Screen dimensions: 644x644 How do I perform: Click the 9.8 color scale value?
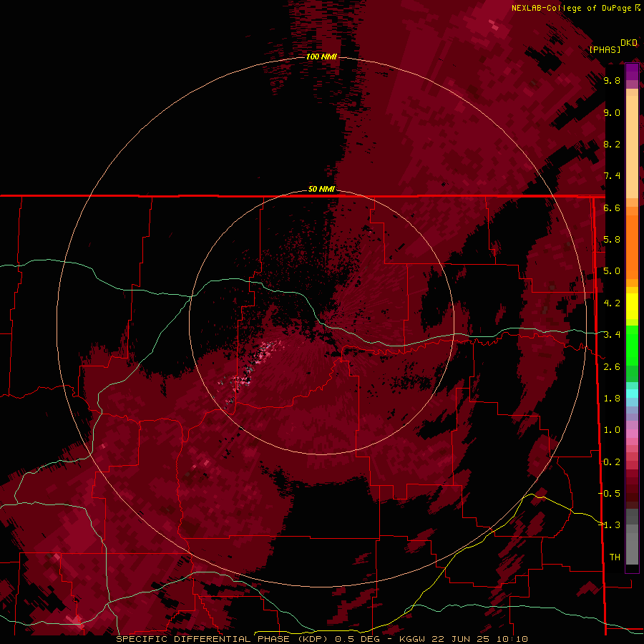(612, 80)
